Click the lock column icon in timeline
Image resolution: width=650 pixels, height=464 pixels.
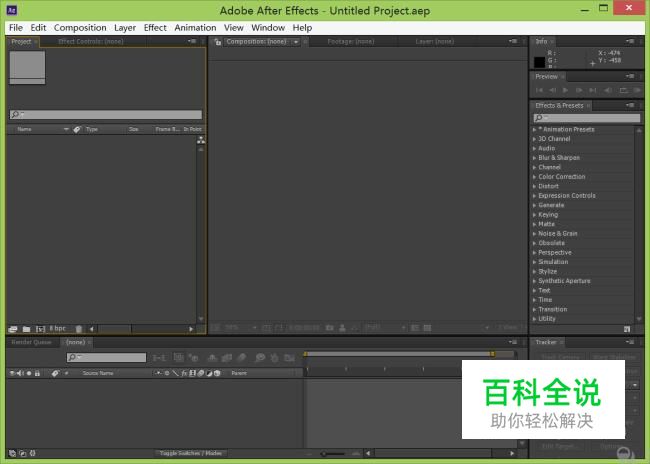coord(37,373)
